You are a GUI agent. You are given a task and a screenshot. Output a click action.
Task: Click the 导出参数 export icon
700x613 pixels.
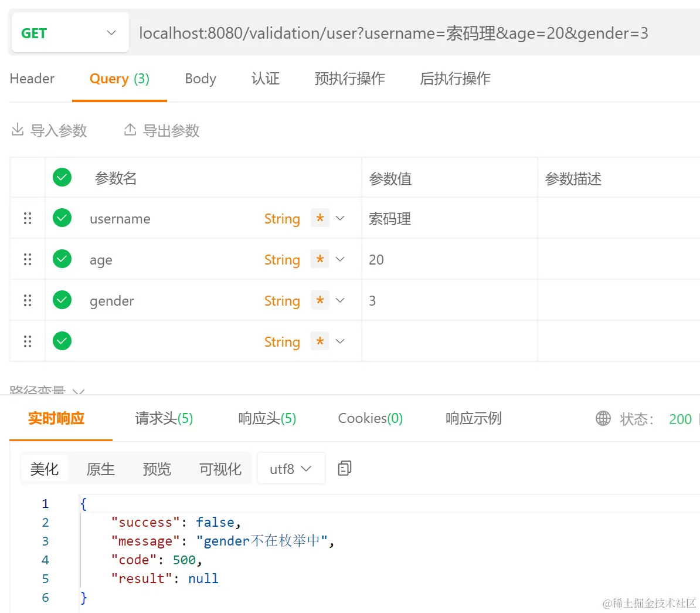tap(130, 130)
